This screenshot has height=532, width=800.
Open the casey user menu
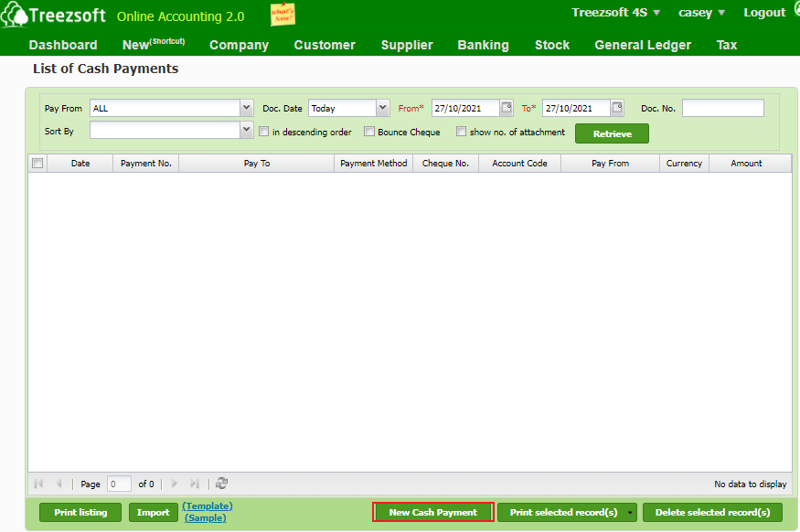click(701, 12)
